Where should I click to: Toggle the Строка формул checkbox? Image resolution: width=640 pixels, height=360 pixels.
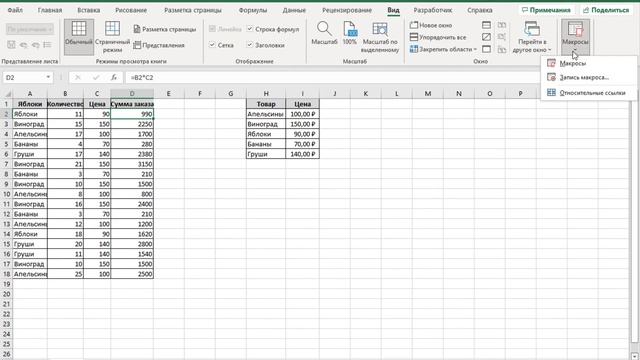[x=250, y=29]
